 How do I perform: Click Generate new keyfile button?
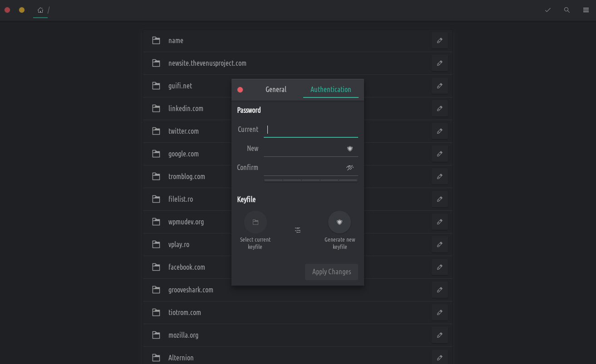340,222
